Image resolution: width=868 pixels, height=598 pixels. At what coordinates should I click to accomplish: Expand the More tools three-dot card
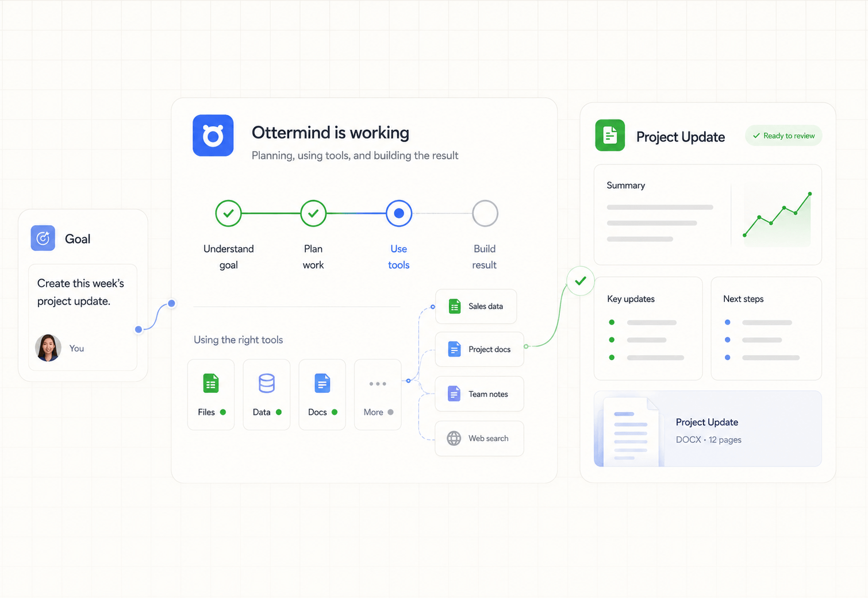coord(378,395)
